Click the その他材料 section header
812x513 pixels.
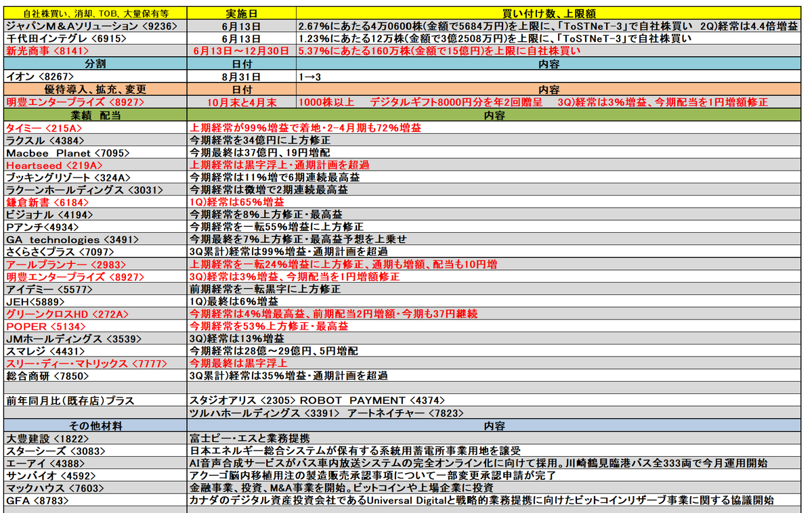[95, 426]
